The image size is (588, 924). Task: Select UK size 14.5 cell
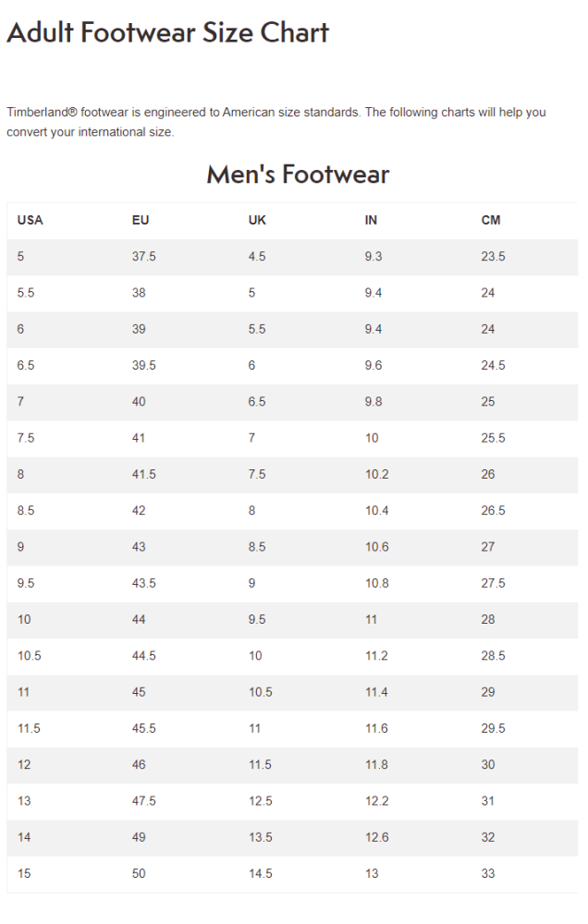(x=260, y=873)
